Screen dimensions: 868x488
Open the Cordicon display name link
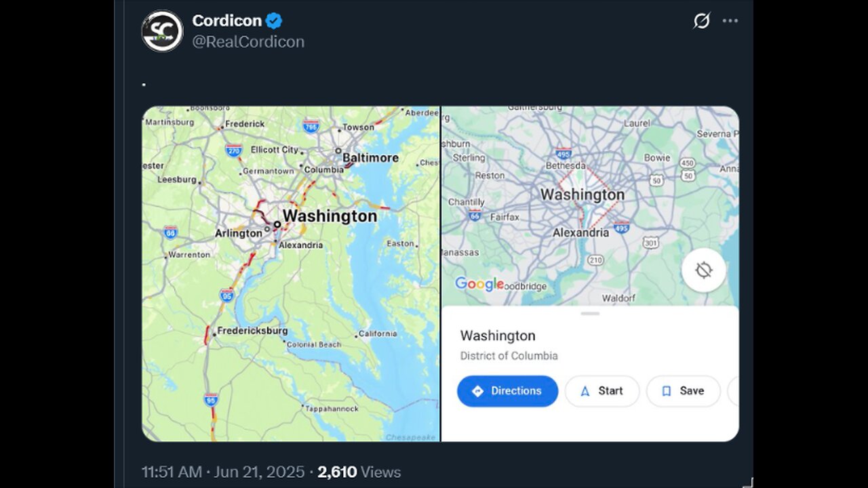point(227,21)
